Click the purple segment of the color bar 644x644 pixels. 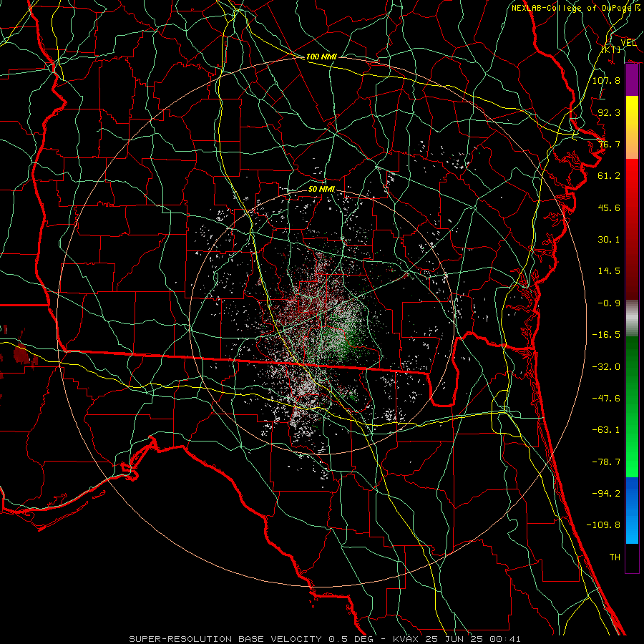(632, 80)
